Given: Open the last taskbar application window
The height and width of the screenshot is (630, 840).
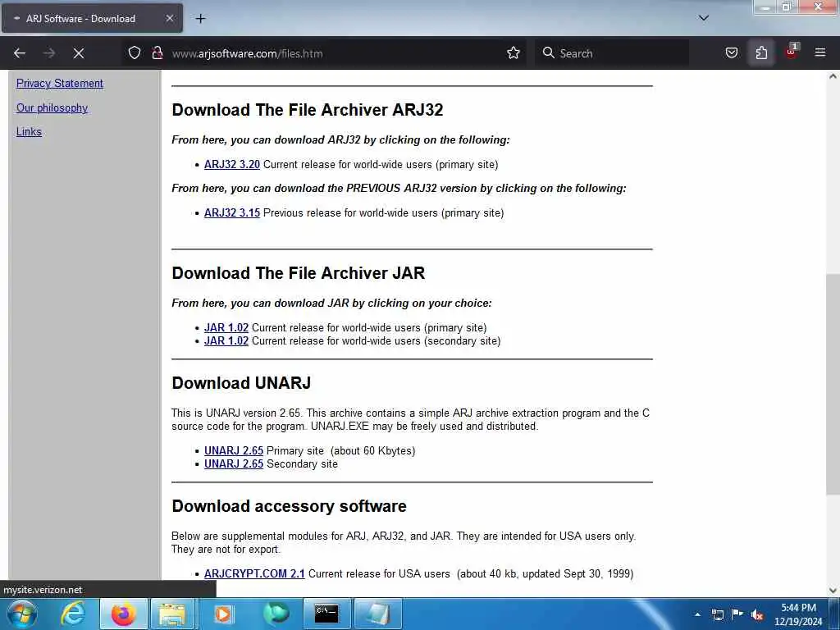Looking at the screenshot, I should tap(377, 614).
